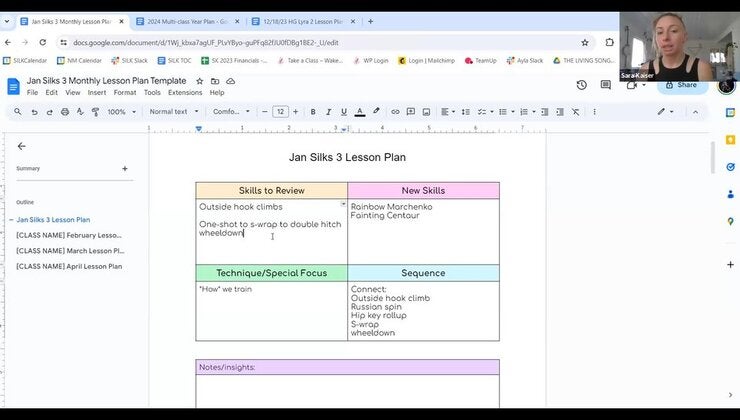This screenshot has width=740, height=420.
Task: Insert a link
Action: [395, 112]
